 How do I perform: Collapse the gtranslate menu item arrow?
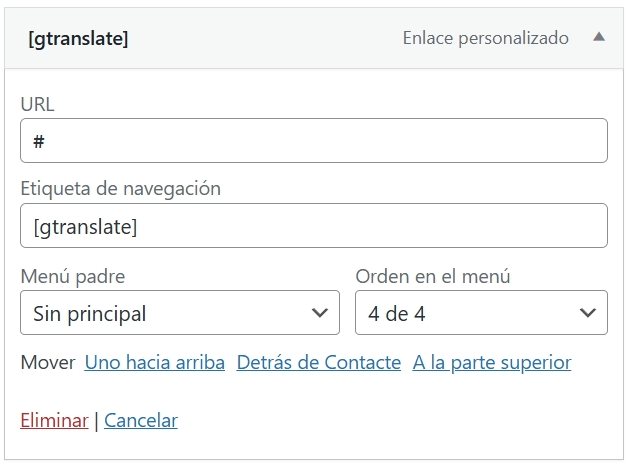599,37
